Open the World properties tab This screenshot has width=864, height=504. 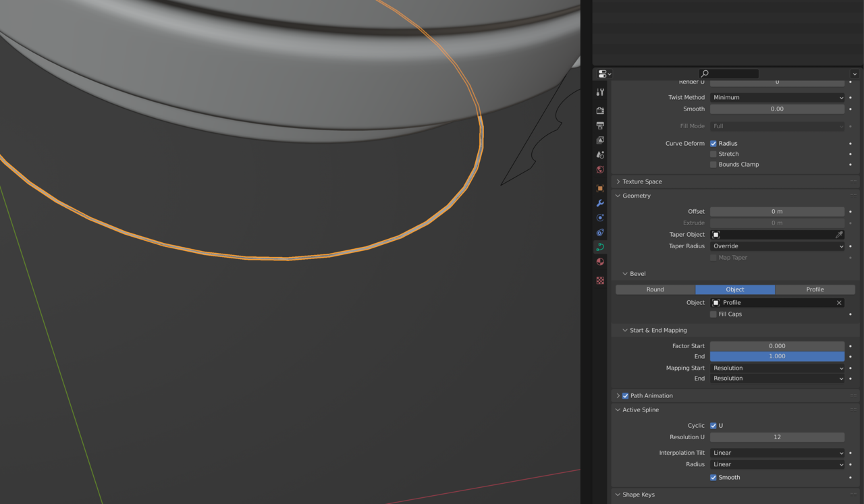[x=600, y=170]
